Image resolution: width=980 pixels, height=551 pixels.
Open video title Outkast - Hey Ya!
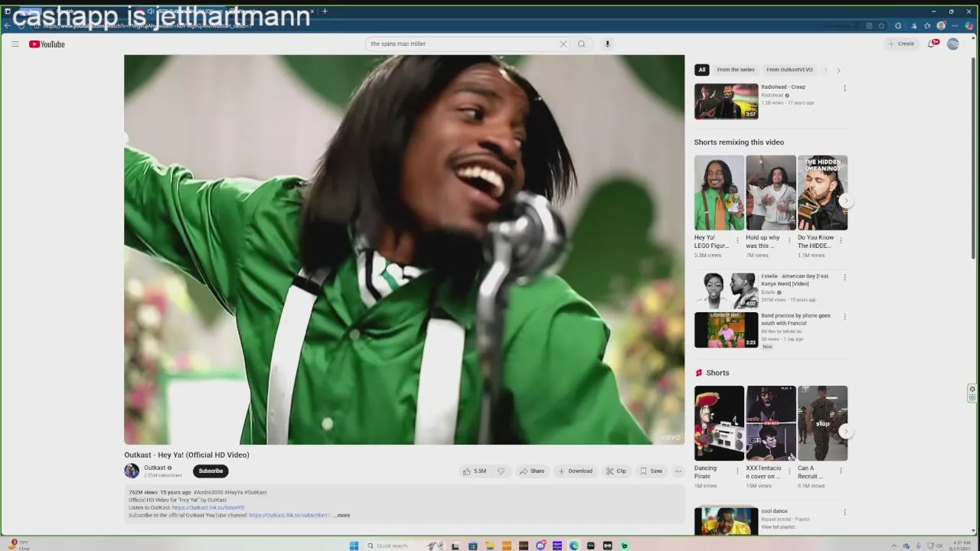pyautogui.click(x=187, y=455)
